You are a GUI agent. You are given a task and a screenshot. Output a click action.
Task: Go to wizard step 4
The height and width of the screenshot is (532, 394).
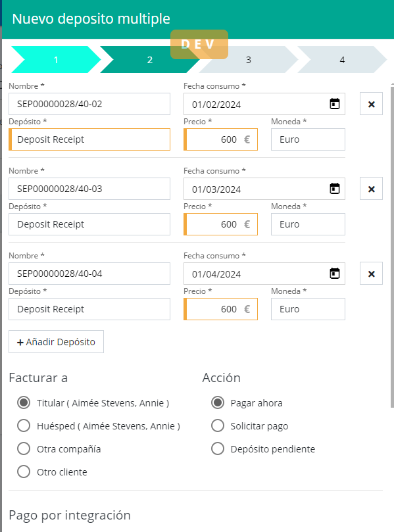342,60
